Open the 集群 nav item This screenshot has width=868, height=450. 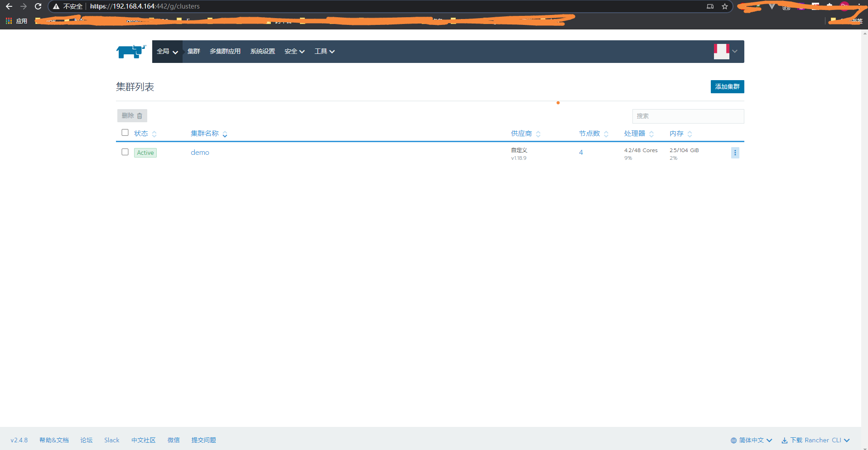point(194,52)
